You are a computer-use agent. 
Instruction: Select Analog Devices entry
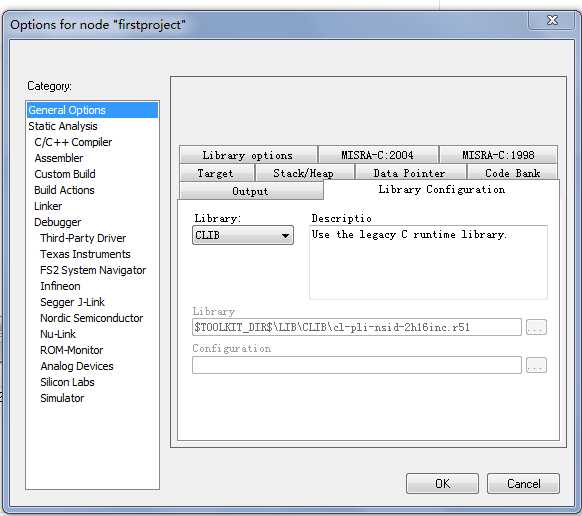click(77, 366)
